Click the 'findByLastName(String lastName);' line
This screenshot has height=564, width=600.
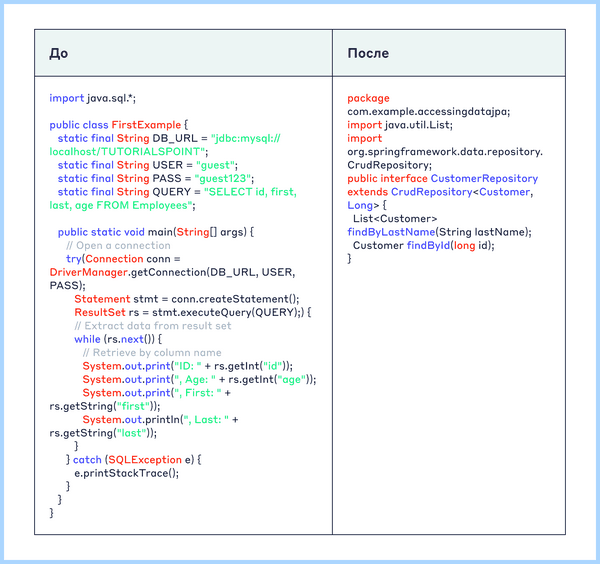coord(439,232)
